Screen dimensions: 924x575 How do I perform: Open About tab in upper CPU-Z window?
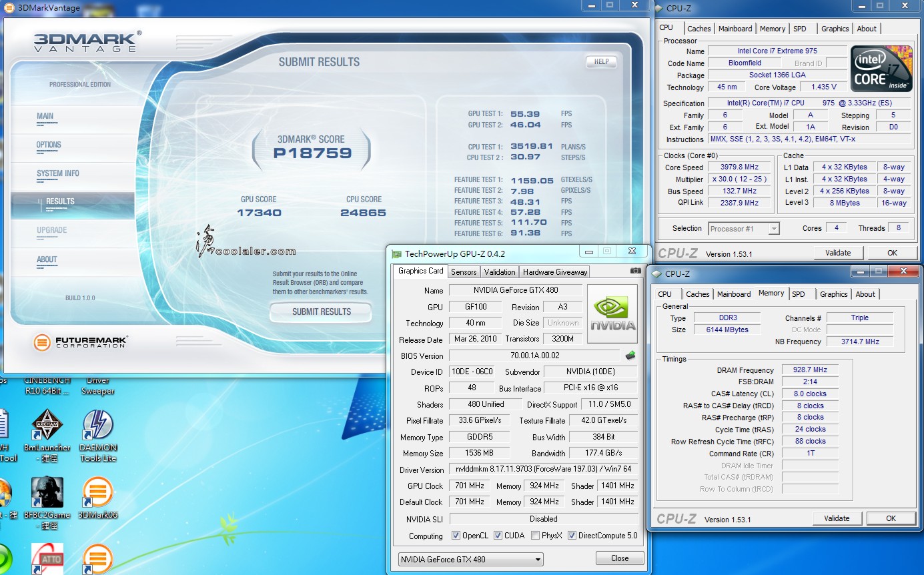coord(867,29)
